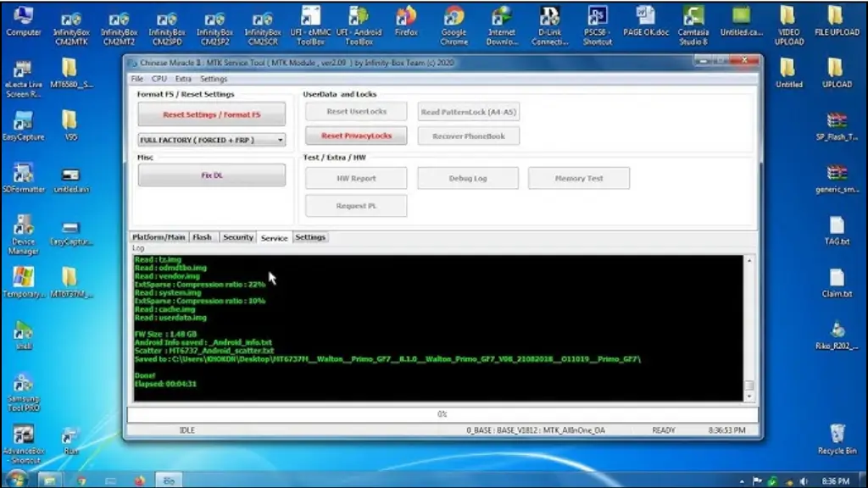868x488 pixels.
Task: Switch to Flash tab
Action: (x=202, y=237)
